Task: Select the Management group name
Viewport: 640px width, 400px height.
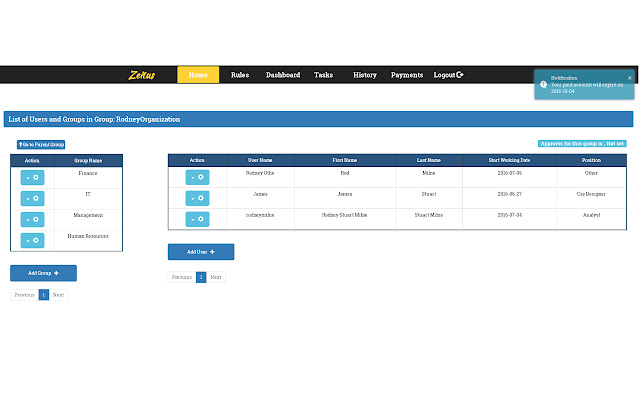Action: (88, 215)
